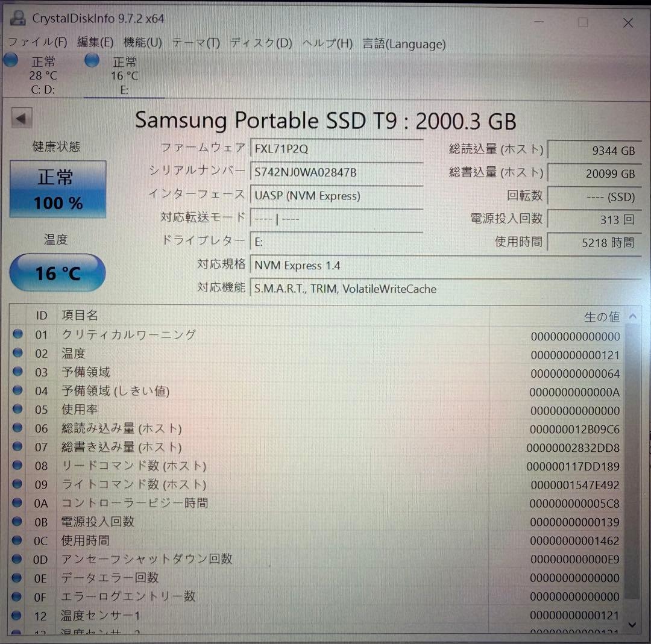Click the firmware field FXL71P2Q
This screenshot has height=644, width=651.
337,149
